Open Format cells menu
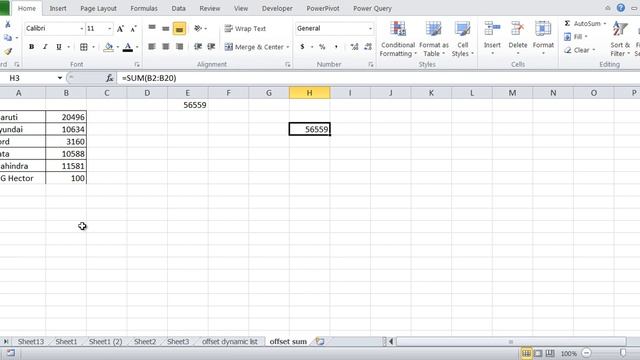 tap(543, 39)
